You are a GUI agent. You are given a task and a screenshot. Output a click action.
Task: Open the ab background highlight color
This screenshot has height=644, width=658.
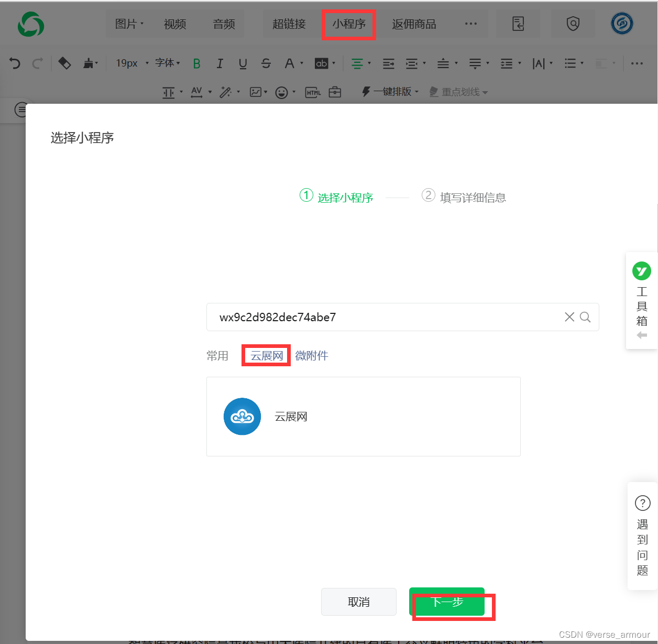325,63
